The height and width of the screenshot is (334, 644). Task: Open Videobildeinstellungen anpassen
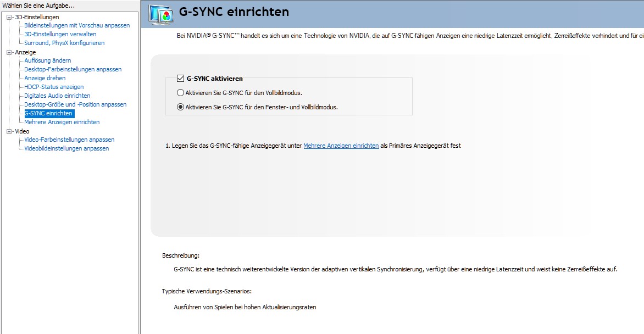66,148
